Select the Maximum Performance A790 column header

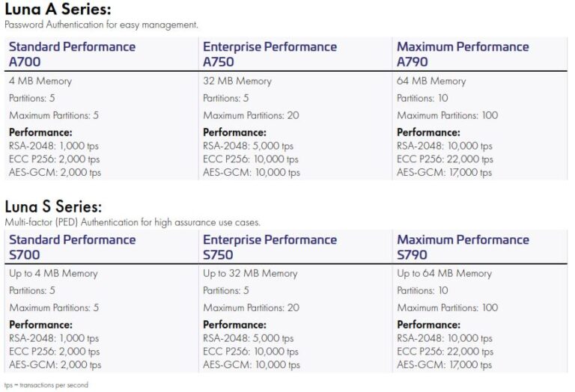click(463, 54)
